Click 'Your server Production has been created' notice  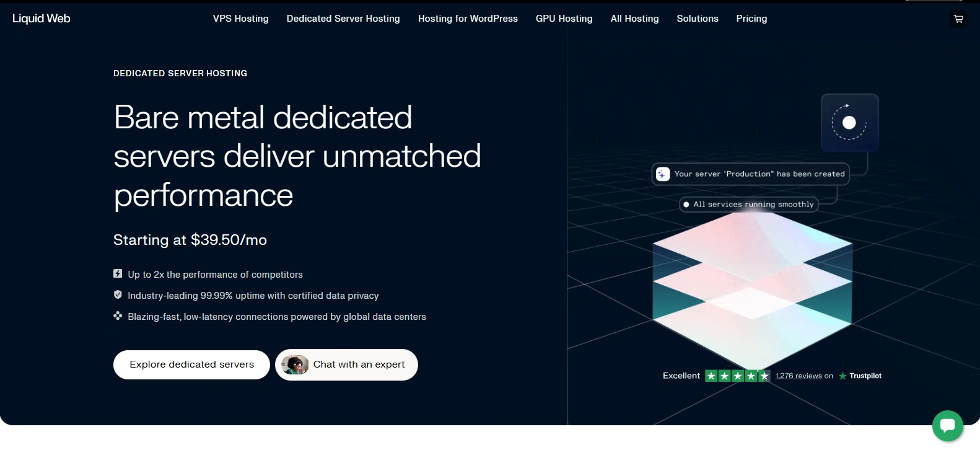point(750,174)
